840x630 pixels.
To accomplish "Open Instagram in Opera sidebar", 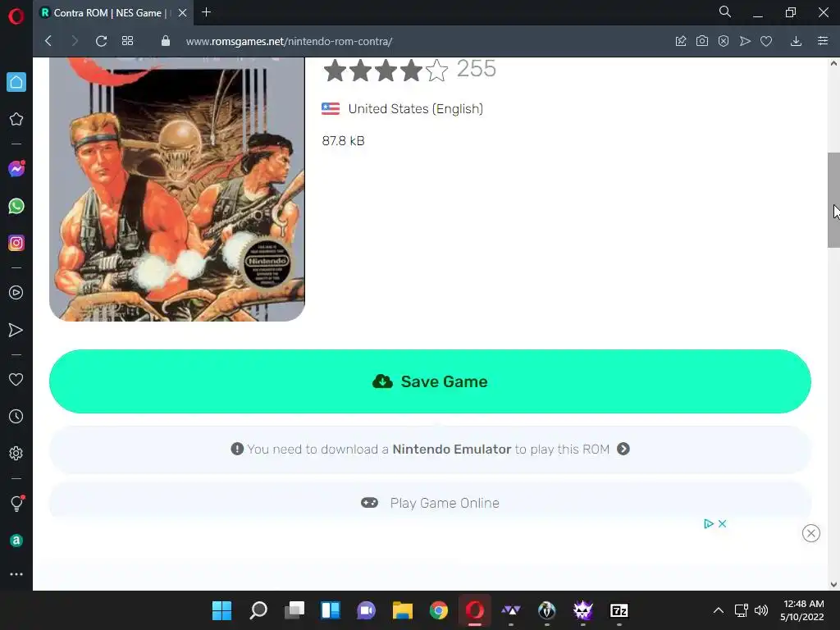I will point(16,243).
